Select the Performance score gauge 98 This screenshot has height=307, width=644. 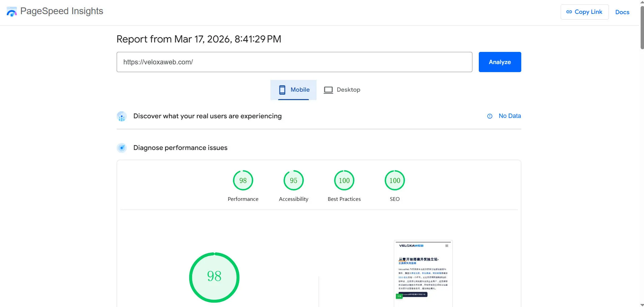[243, 181]
